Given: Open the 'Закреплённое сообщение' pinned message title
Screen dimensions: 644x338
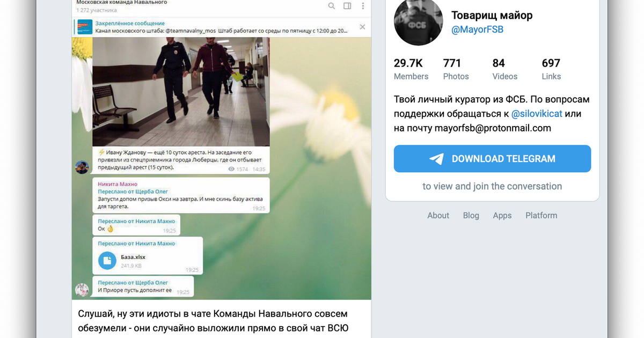Looking at the screenshot, I should [x=130, y=24].
